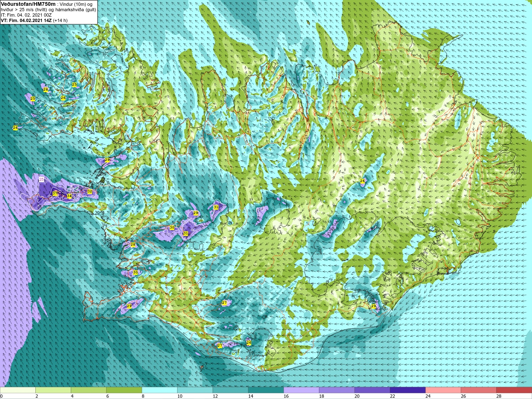Click the 6–8 m/s olive green legend swatch
Screen dimensions: 532x399
tap(124, 390)
